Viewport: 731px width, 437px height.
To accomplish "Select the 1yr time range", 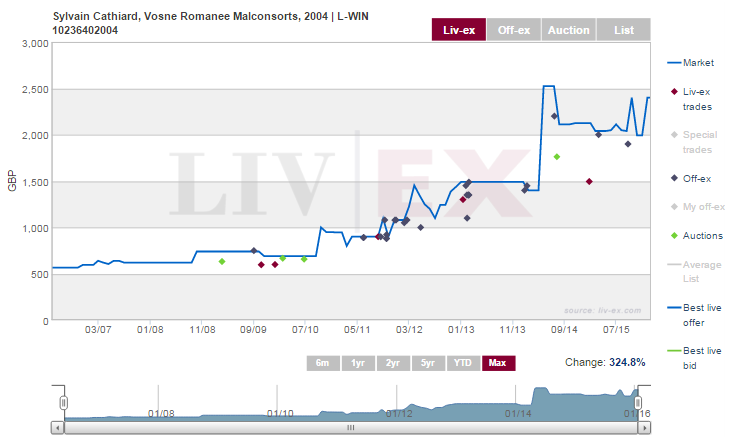I will [358, 363].
